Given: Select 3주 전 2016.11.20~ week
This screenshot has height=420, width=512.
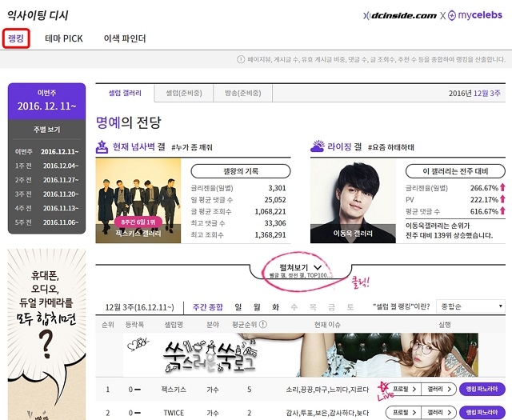Looking at the screenshot, I should click(46, 194).
